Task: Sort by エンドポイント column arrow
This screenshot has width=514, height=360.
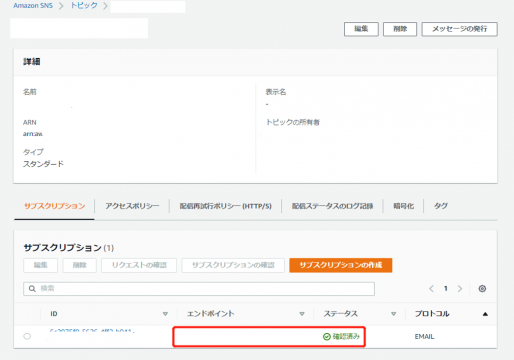Action: (302, 314)
